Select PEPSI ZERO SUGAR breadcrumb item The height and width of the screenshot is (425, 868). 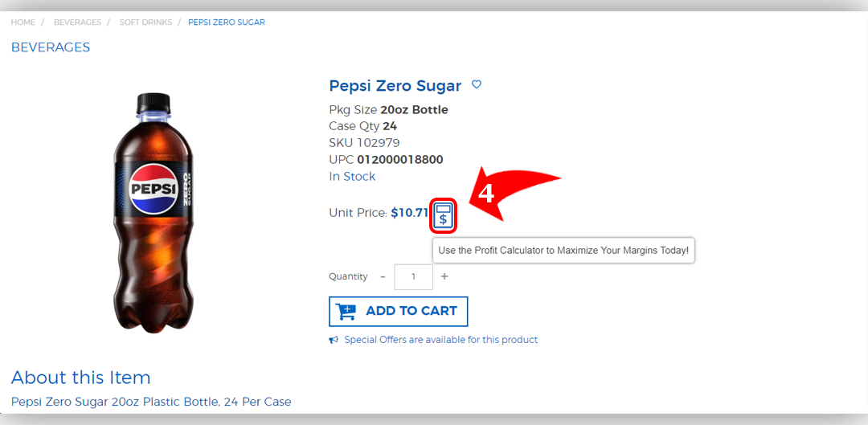click(x=227, y=22)
